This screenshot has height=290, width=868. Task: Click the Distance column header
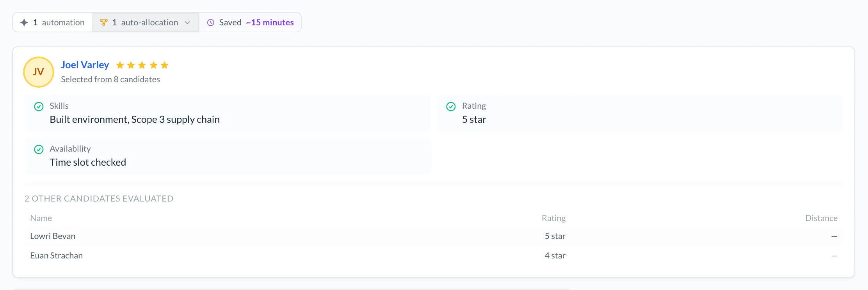pos(821,218)
